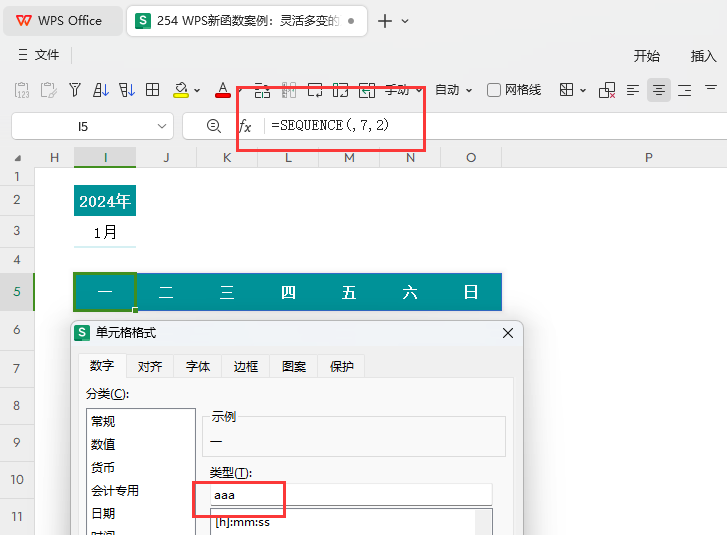This screenshot has width=727, height=535.
Task: Click the row-column resize icon
Action: (340, 90)
